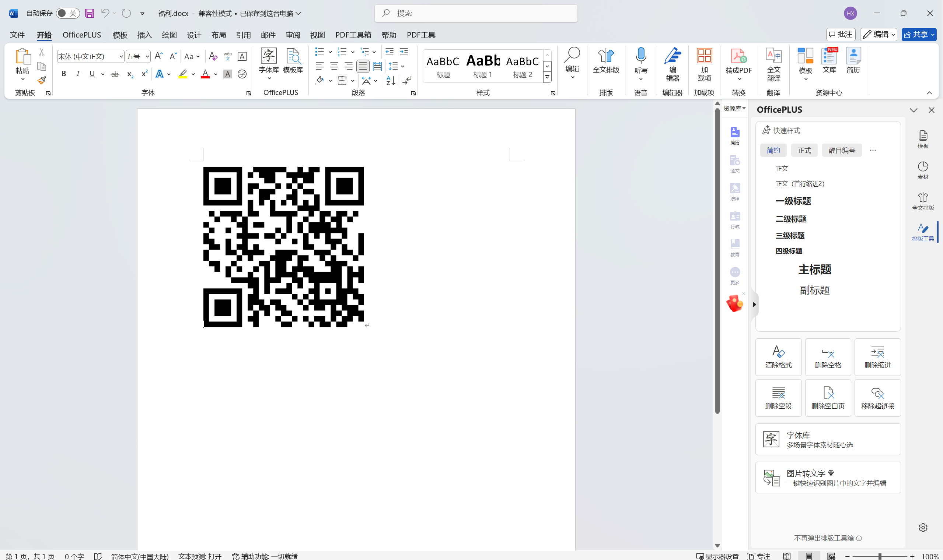Click the Copy icon in clipboard group

tap(42, 66)
